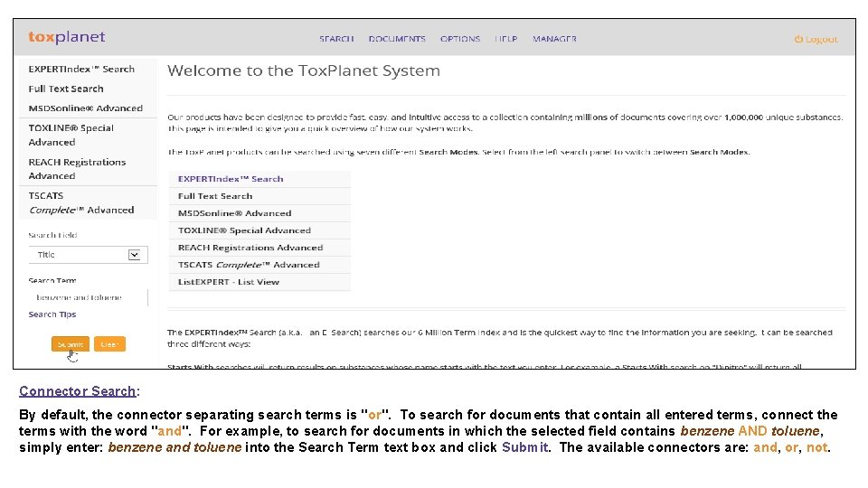Viewport: 868px width, 488px height.
Task: Open REACH Registrations Advanced in the left panel
Action: tap(77, 169)
